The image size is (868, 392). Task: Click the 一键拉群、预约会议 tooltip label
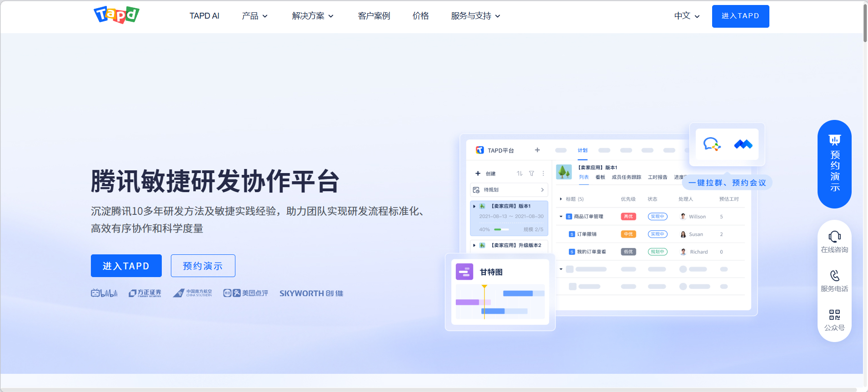727,183
